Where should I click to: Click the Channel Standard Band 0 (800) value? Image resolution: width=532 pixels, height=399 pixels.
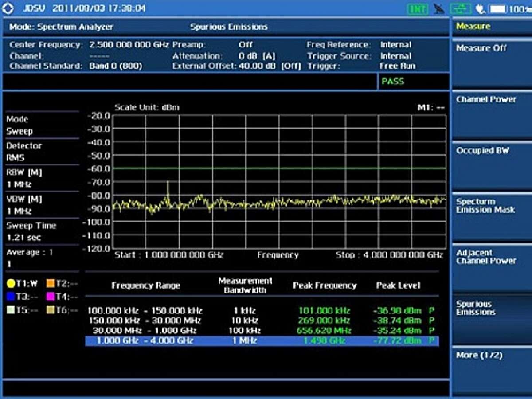[x=116, y=66]
